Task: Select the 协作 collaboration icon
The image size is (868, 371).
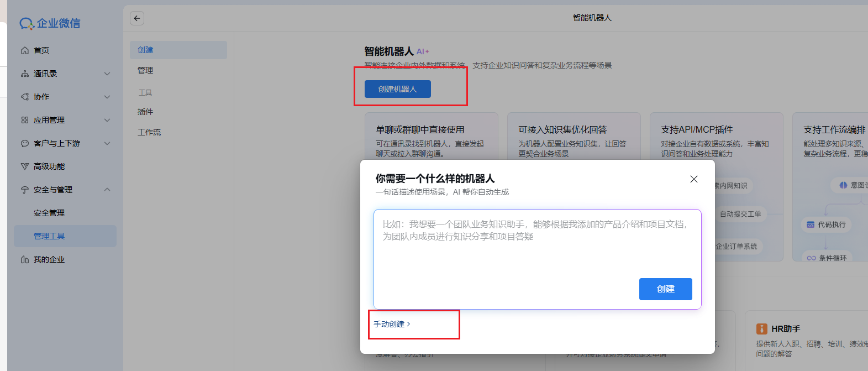Action: 25,97
